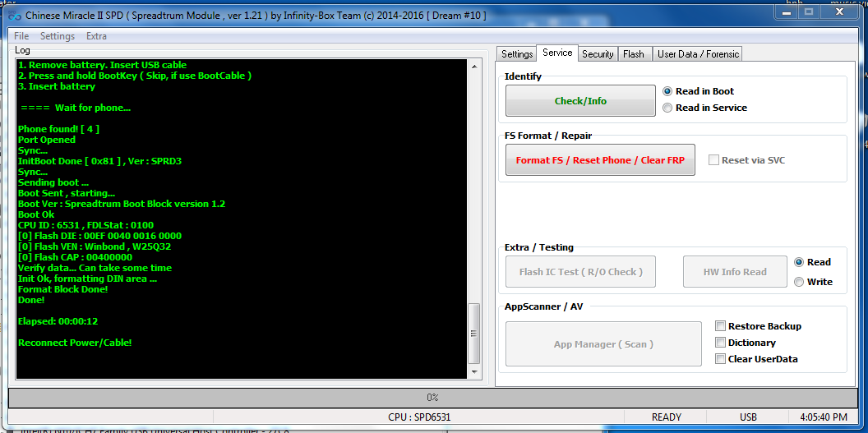This screenshot has width=868, height=433.
Task: Check the Clear UserData option
Action: click(720, 359)
